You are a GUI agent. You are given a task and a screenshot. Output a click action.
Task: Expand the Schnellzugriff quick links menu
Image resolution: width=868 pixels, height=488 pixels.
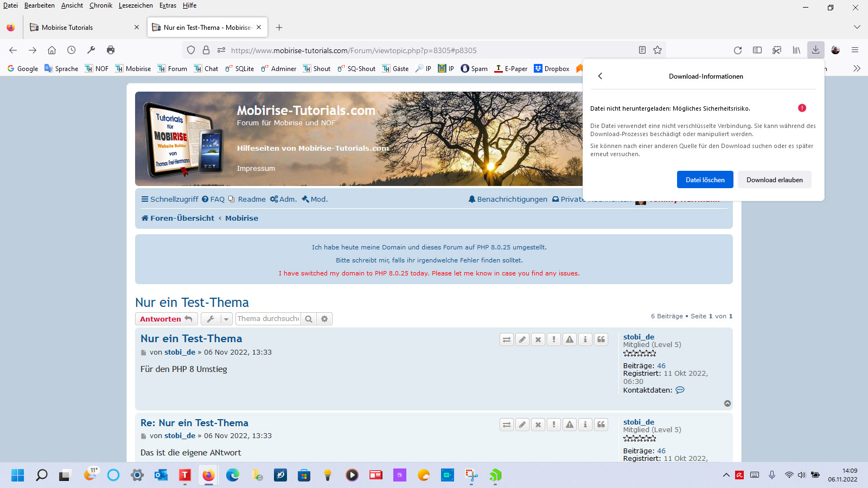170,199
